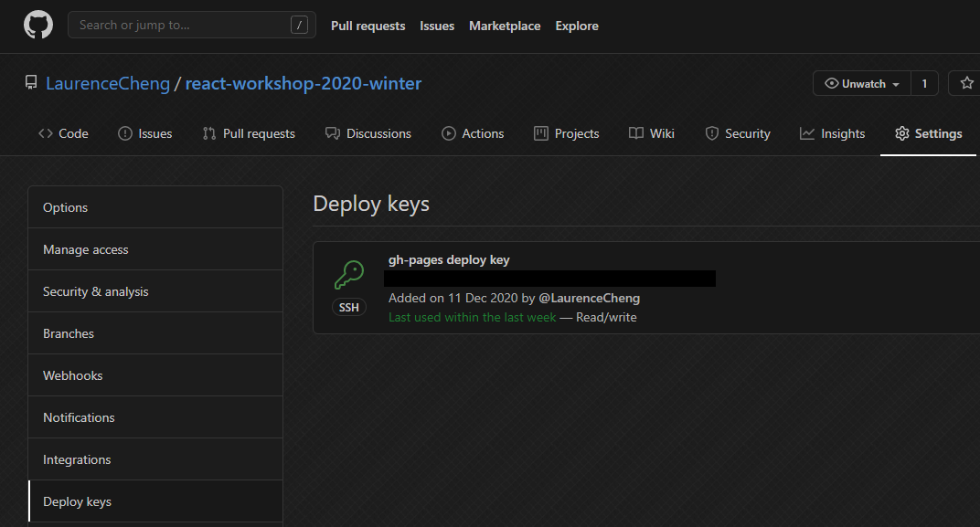Image resolution: width=980 pixels, height=527 pixels.
Task: Open Integrations settings
Action: click(155, 459)
